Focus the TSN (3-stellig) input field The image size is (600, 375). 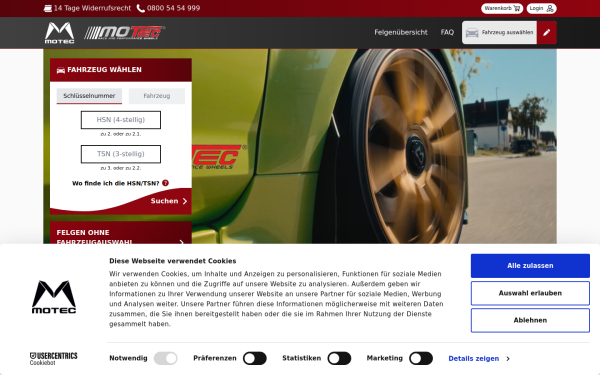click(121, 154)
